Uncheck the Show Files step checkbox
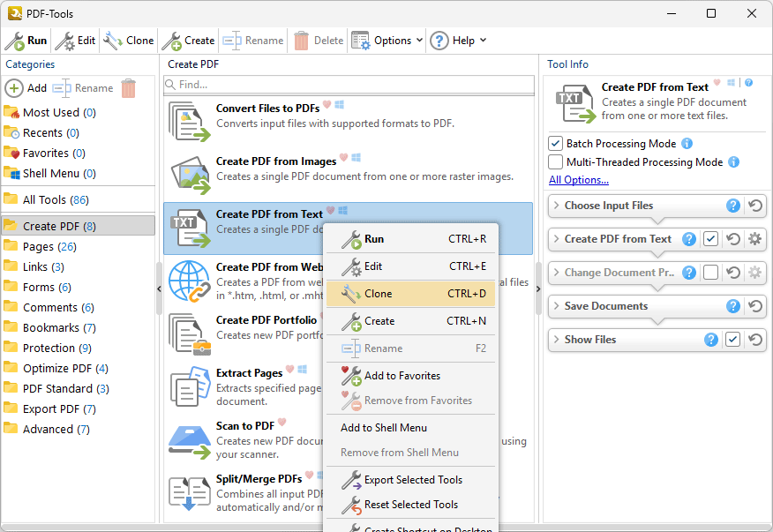773x532 pixels. [x=732, y=340]
